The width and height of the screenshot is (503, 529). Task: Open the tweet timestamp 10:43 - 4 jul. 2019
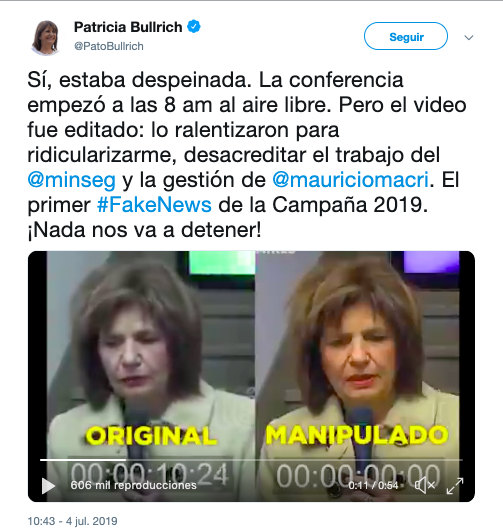click(73, 521)
